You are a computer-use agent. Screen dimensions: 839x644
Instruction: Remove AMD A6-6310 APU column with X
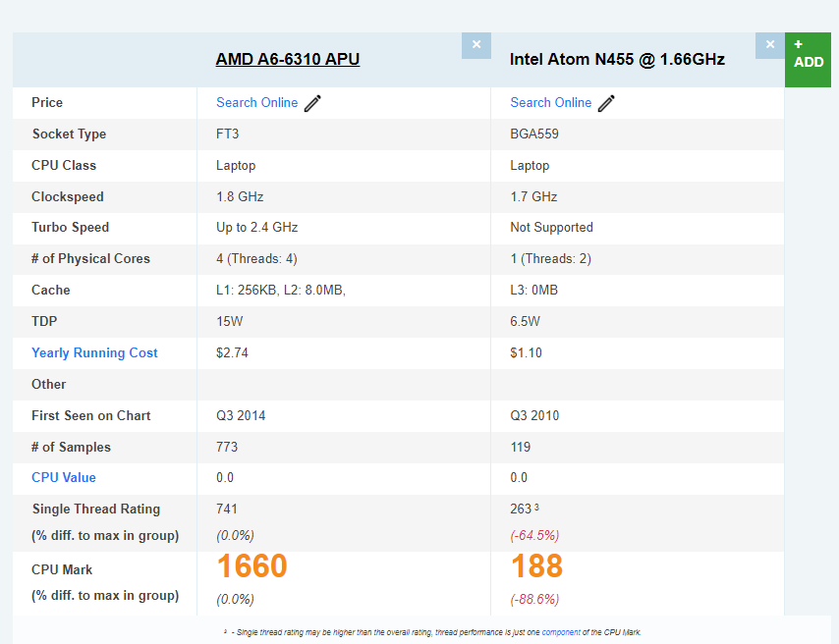click(476, 45)
